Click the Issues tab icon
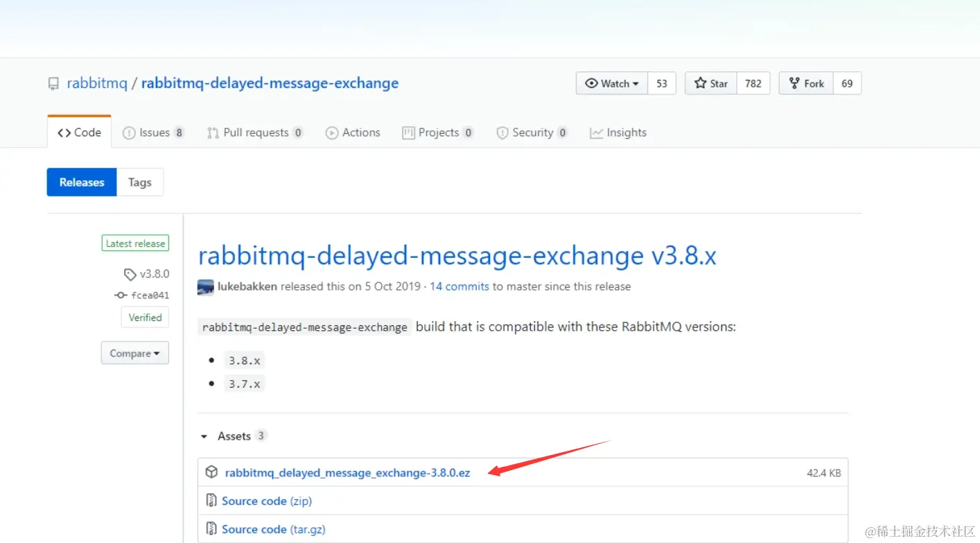The image size is (980, 543). pyautogui.click(x=129, y=133)
